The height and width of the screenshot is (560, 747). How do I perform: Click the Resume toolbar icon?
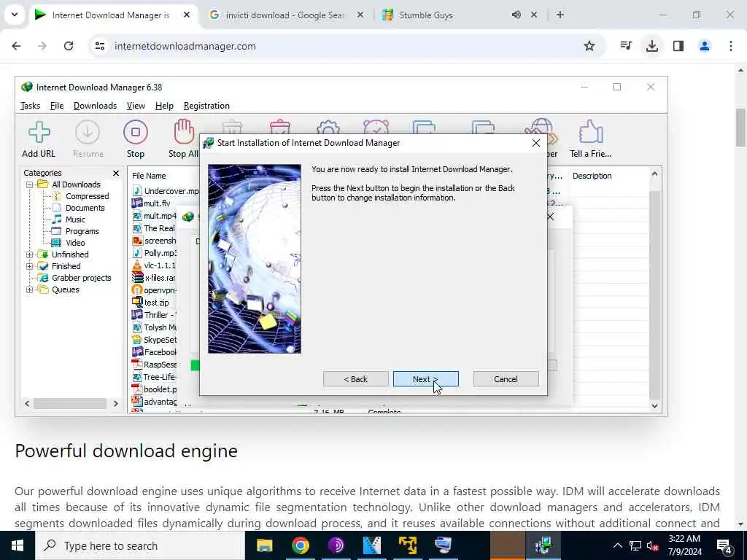[x=88, y=133]
